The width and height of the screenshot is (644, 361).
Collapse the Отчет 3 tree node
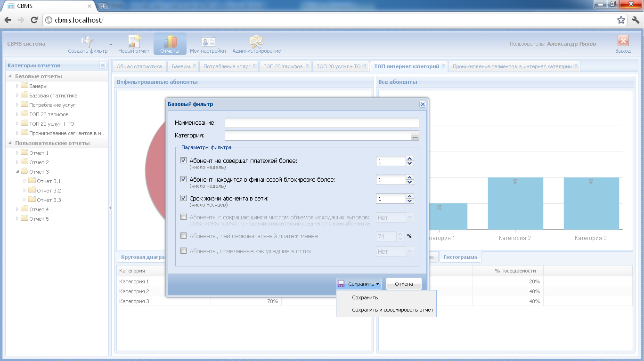[17, 172]
